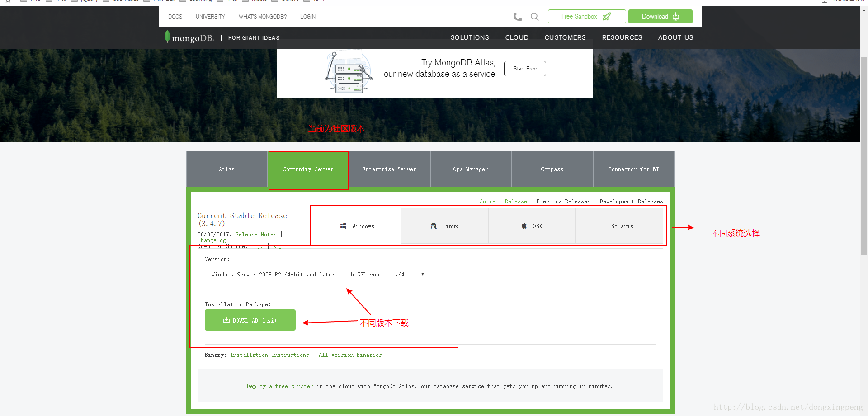Click Deploy a free cluster link
This screenshot has width=868, height=416.
280,386
